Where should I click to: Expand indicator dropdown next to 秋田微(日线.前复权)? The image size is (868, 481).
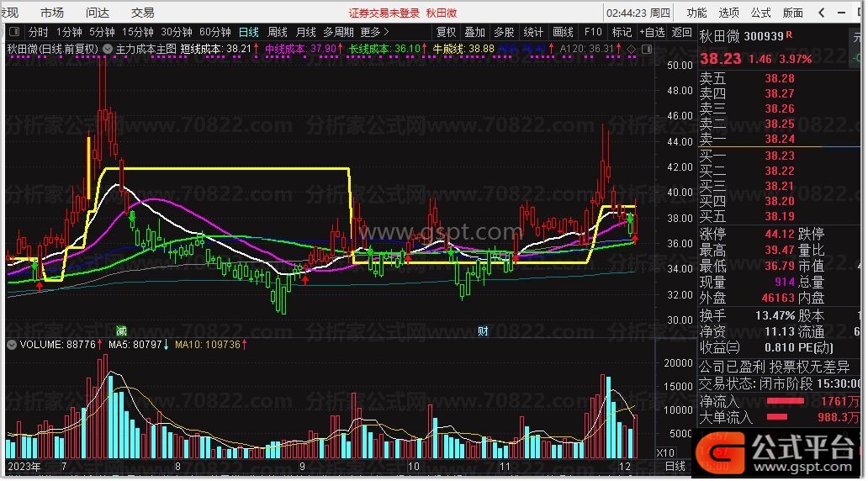108,49
